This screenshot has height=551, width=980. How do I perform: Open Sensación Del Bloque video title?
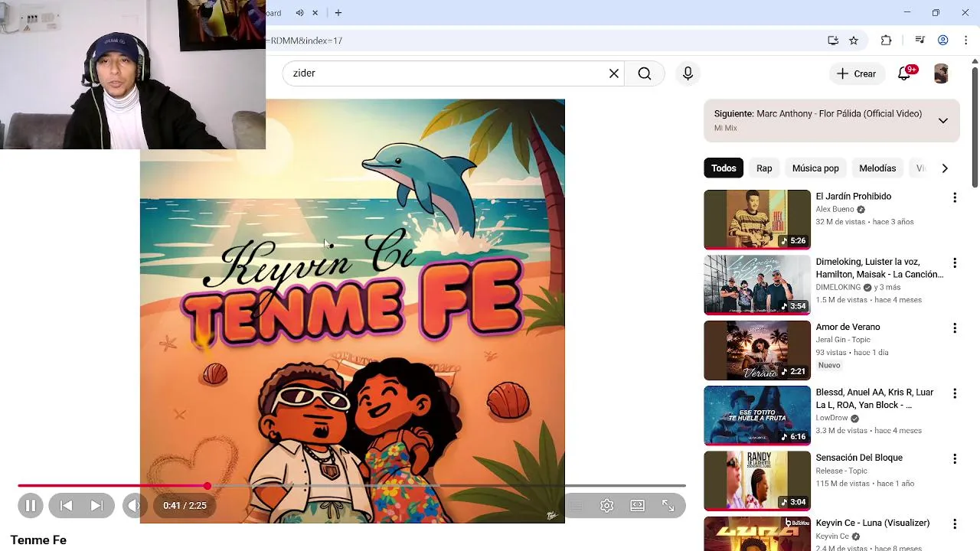tap(859, 458)
